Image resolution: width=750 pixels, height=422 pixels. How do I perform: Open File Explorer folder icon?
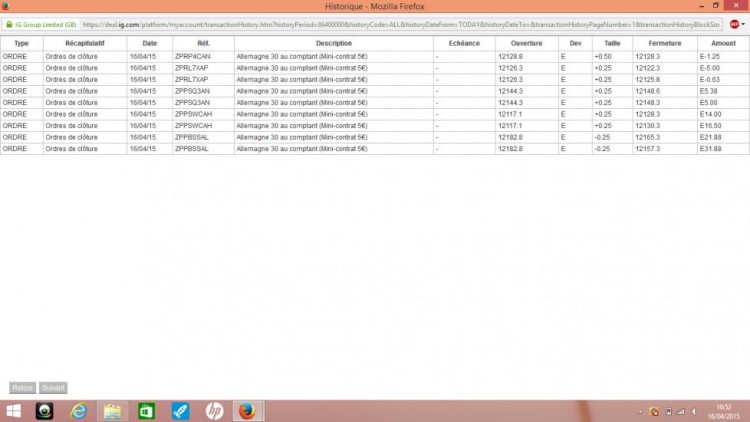click(x=112, y=411)
